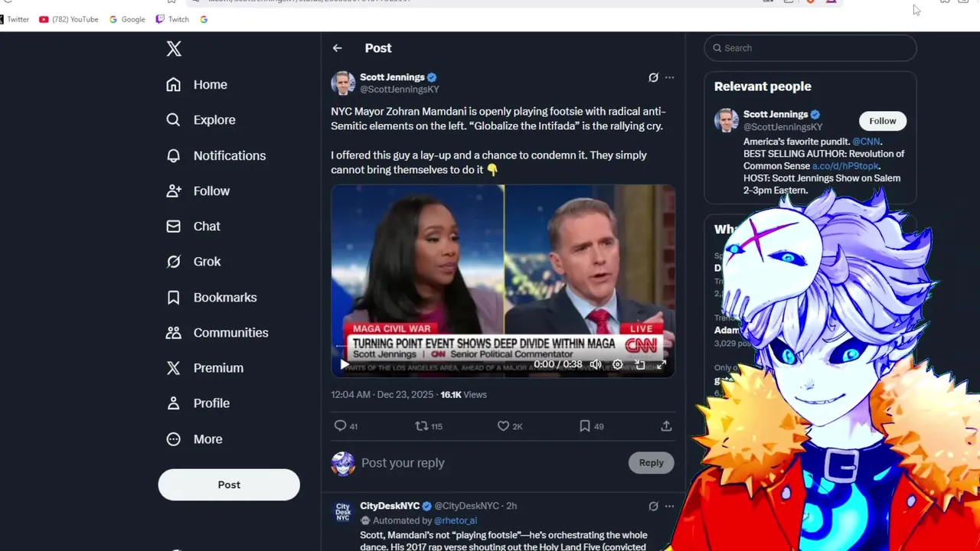Open three-dot menu on CityDeskNYC reply
980x551 pixels.
669,506
